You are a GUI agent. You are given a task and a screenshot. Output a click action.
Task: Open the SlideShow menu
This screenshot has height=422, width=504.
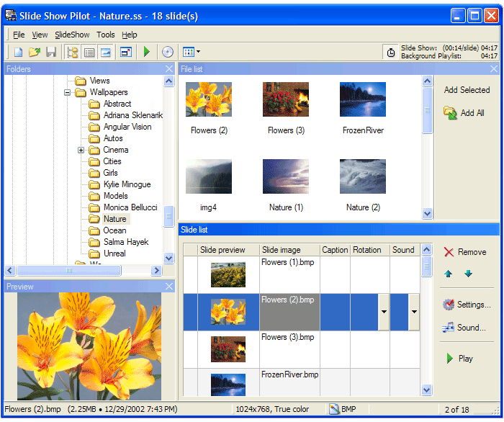point(72,35)
